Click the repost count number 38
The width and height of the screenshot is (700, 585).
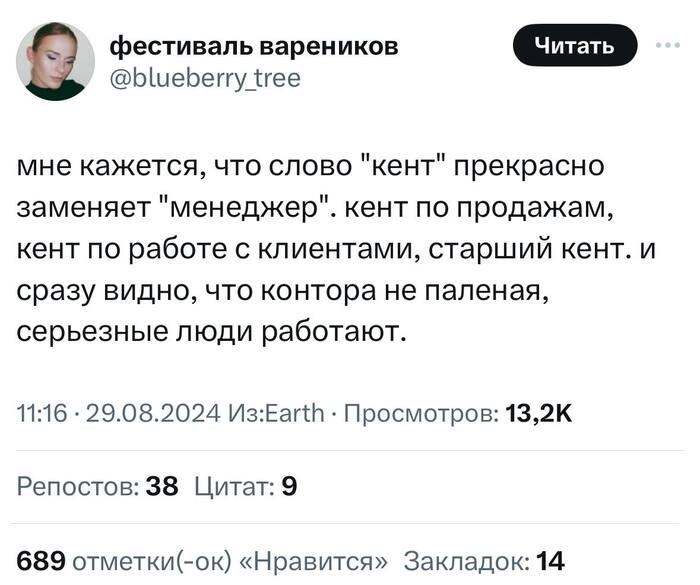(x=162, y=487)
